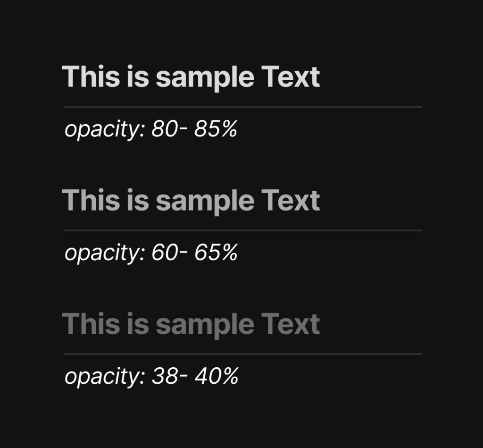Click the medium-gray 'This is sample Text' heading
The image size is (483, 448).
191,201
